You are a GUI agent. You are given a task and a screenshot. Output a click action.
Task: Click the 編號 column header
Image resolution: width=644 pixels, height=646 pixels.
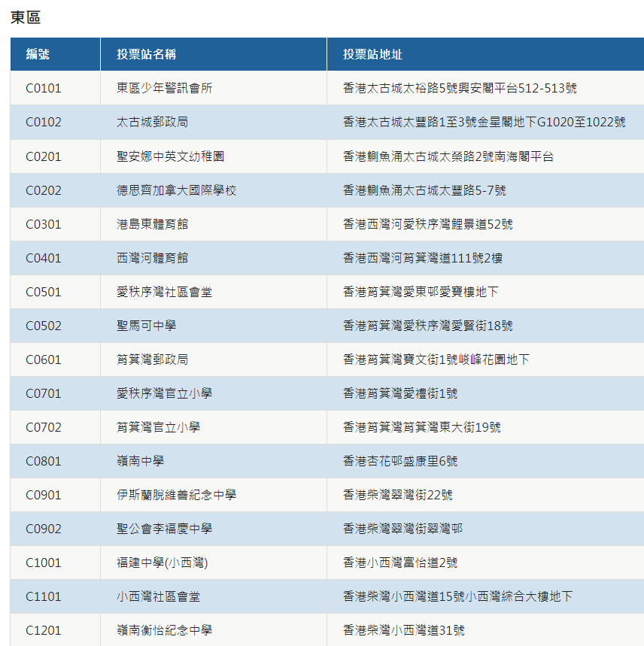click(38, 54)
